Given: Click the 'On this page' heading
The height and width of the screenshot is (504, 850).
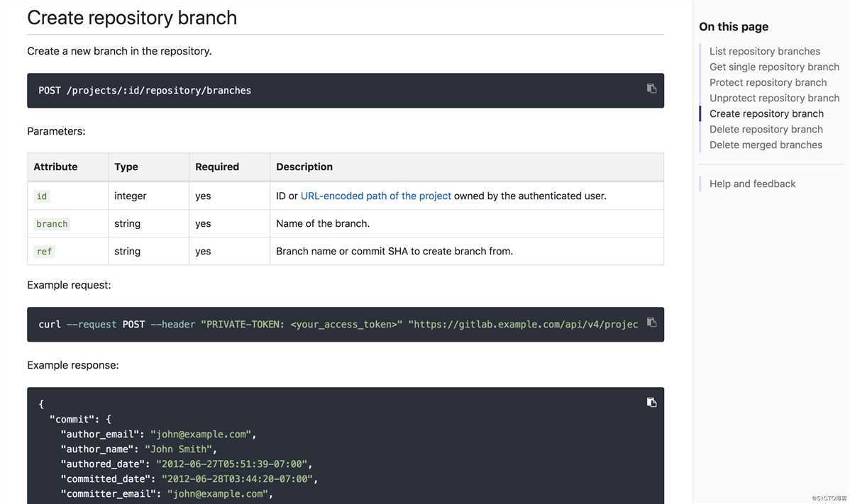Looking at the screenshot, I should click(x=734, y=26).
